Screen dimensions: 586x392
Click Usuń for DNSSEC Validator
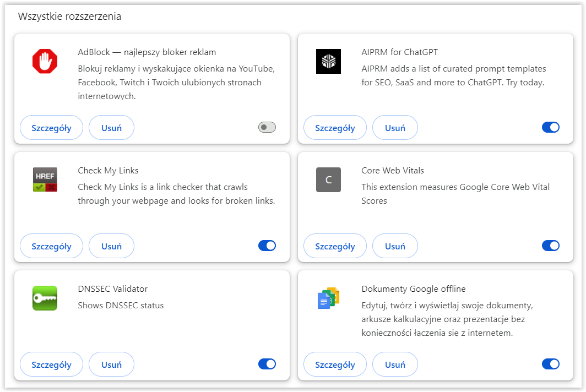[x=111, y=364]
